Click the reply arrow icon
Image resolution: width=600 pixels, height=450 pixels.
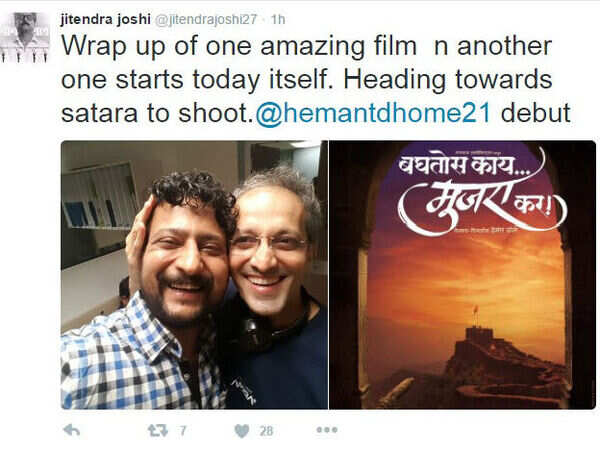click(72, 430)
